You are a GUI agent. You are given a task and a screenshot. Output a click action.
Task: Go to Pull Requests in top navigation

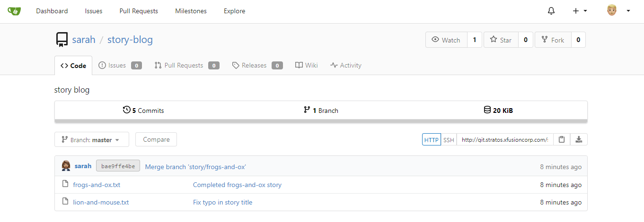click(x=139, y=11)
